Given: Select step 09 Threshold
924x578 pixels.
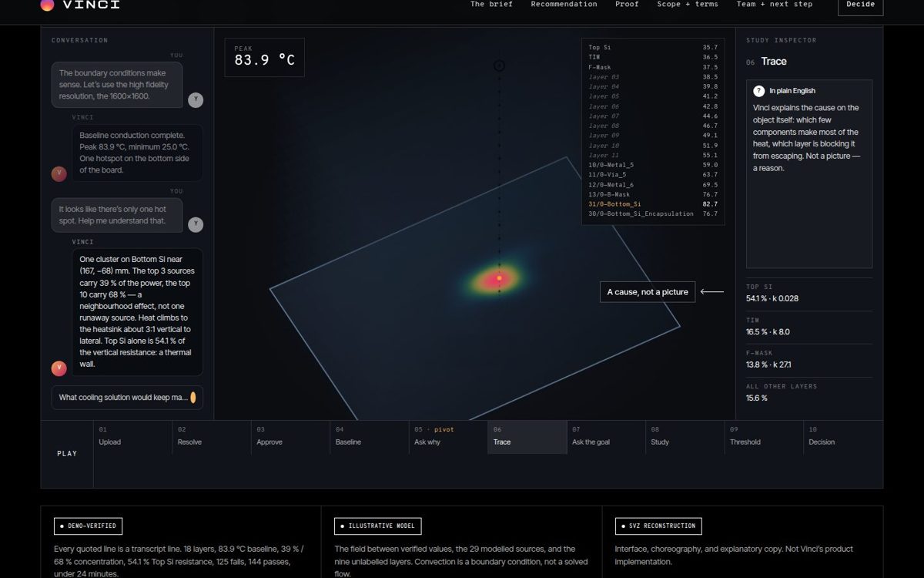Looking at the screenshot, I should [x=765, y=437].
